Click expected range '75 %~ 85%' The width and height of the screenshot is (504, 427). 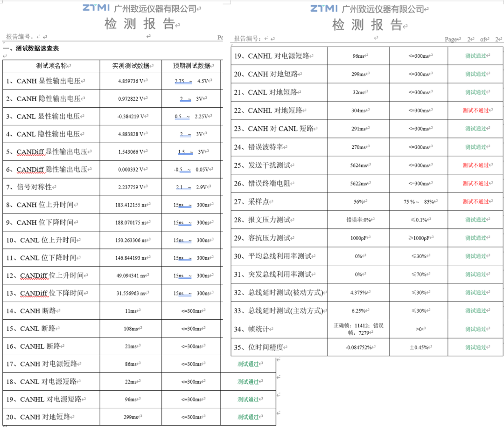[419, 202]
